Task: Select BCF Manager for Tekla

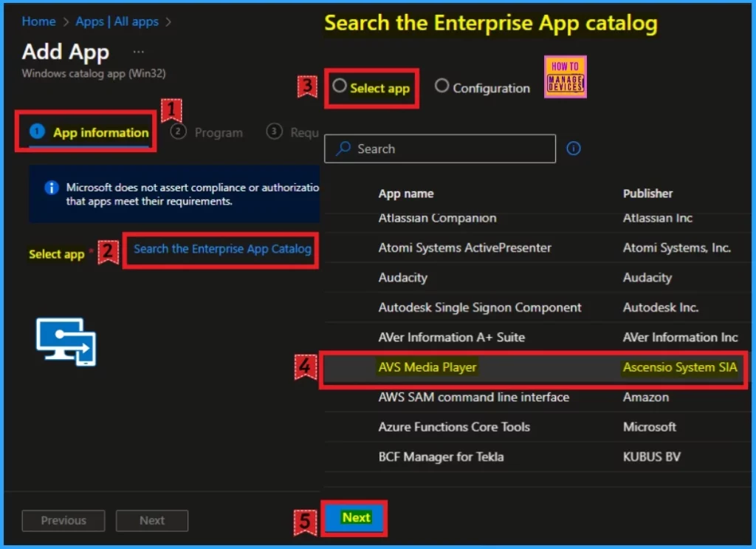Action: click(x=441, y=457)
